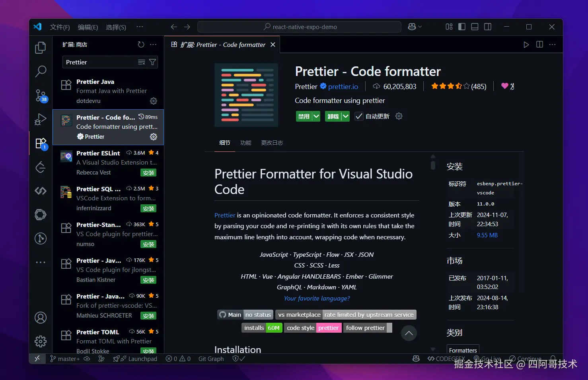
Task: Click the 485 star rating
Action: pos(459,86)
